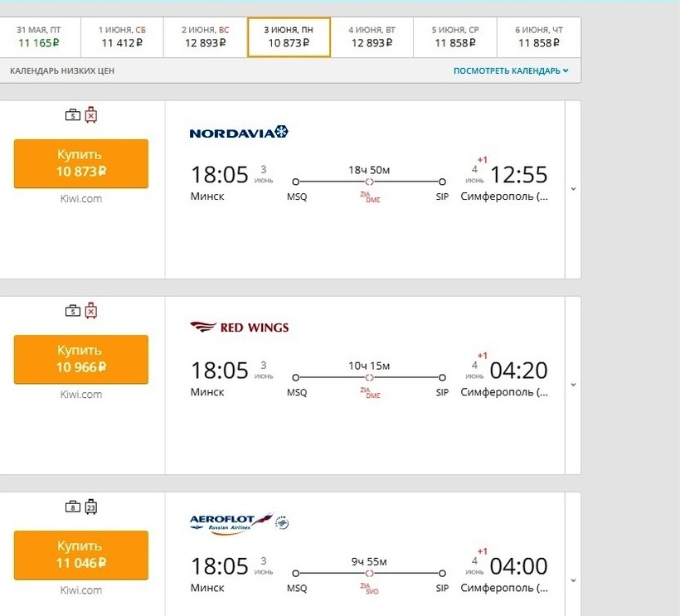Click the crossed-out suitcase icon on the Red Wings ticket
The image size is (680, 616).
(x=91, y=311)
